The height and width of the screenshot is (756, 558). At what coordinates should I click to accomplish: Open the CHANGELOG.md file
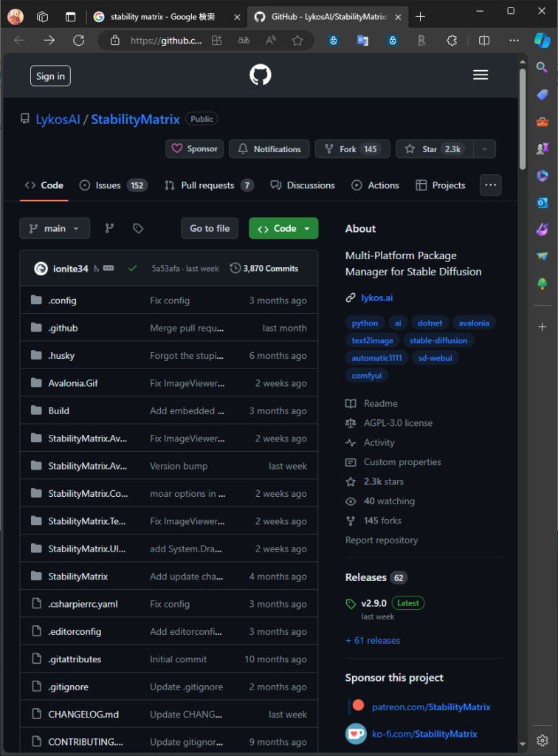(83, 715)
